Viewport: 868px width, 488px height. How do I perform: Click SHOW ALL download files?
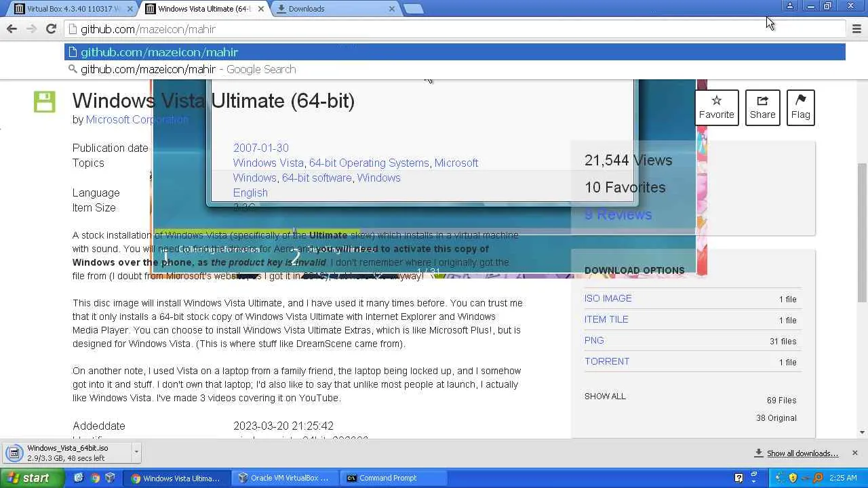pos(605,396)
